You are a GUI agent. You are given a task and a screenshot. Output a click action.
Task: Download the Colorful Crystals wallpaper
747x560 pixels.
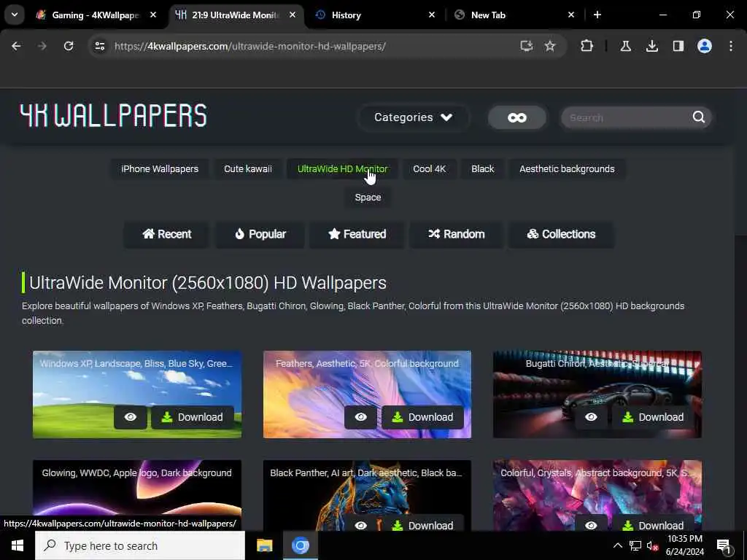pos(653,524)
